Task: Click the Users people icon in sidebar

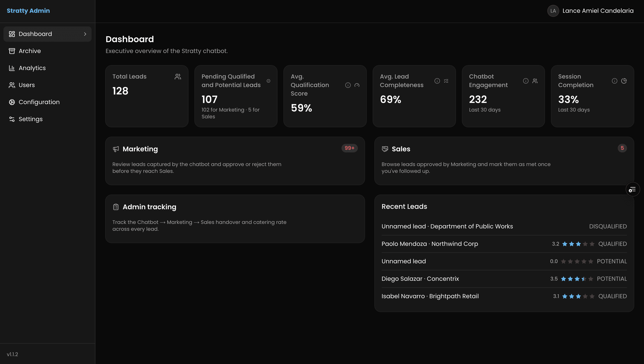Action: (x=12, y=85)
